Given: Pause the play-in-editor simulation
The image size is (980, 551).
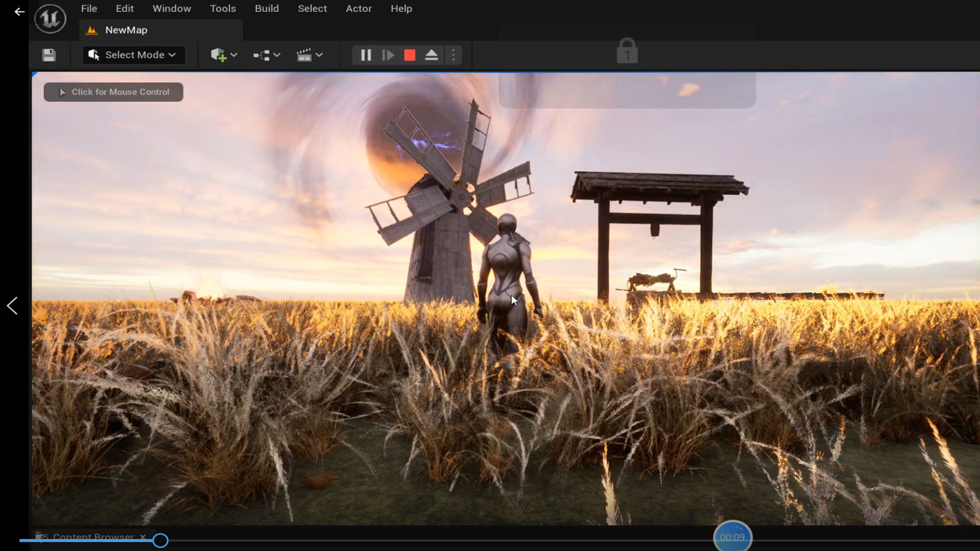Looking at the screenshot, I should (366, 55).
